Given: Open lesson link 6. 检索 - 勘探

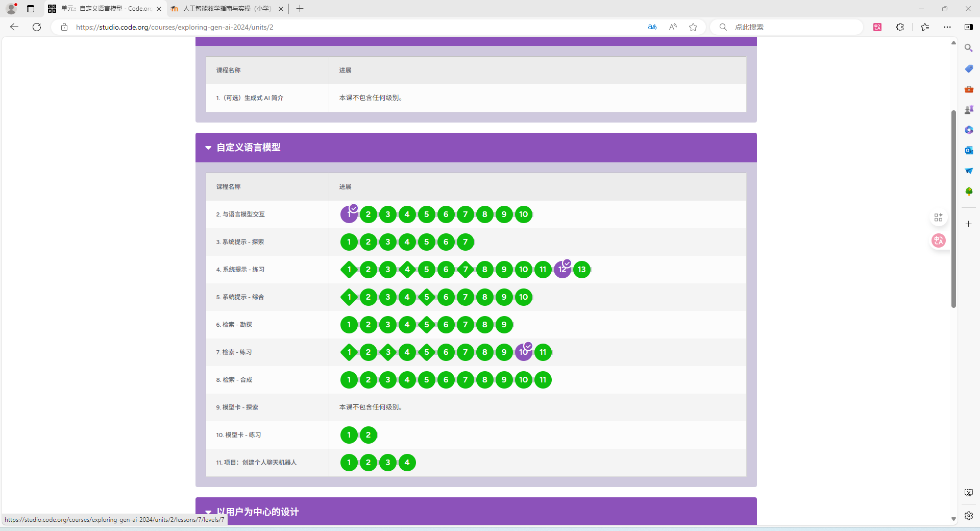Looking at the screenshot, I should pos(234,325).
